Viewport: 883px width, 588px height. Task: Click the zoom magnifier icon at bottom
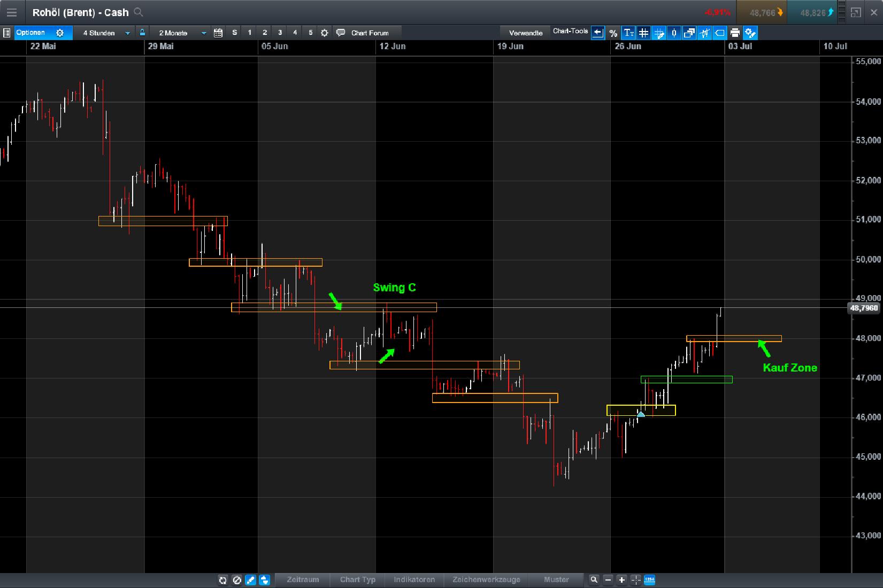pyautogui.click(x=594, y=580)
